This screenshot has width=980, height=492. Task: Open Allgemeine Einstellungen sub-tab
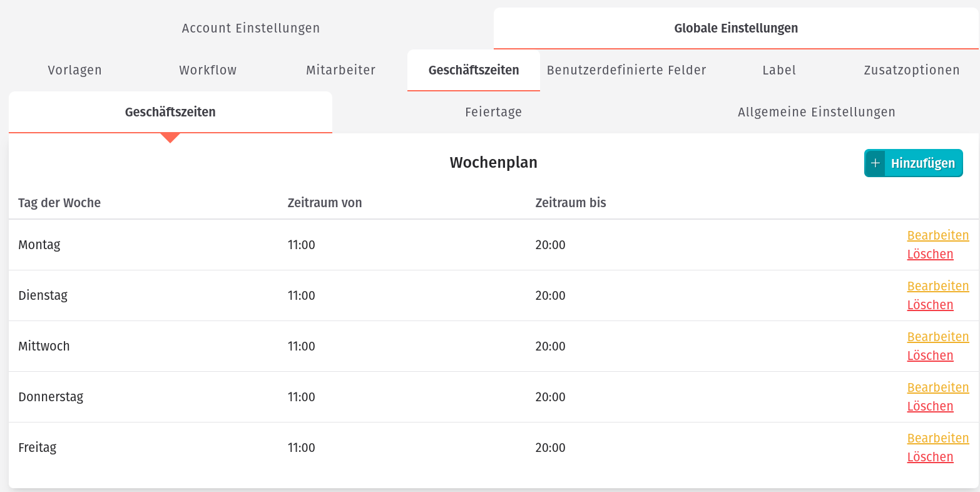click(817, 112)
